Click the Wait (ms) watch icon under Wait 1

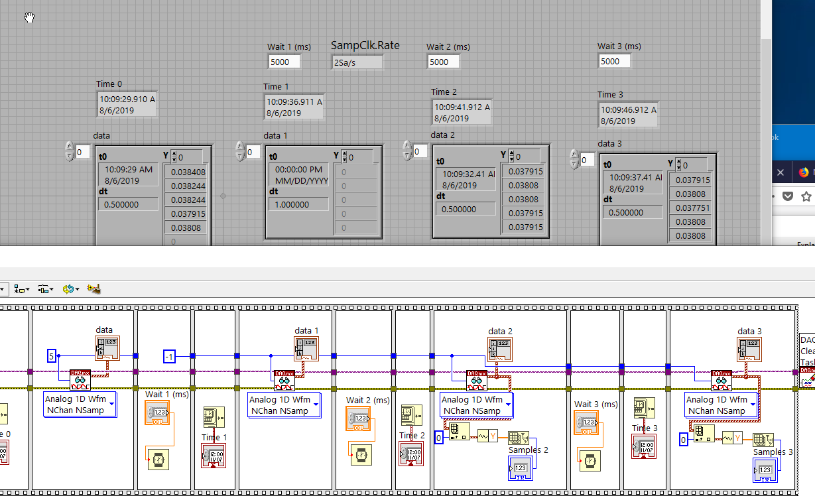pos(157,458)
